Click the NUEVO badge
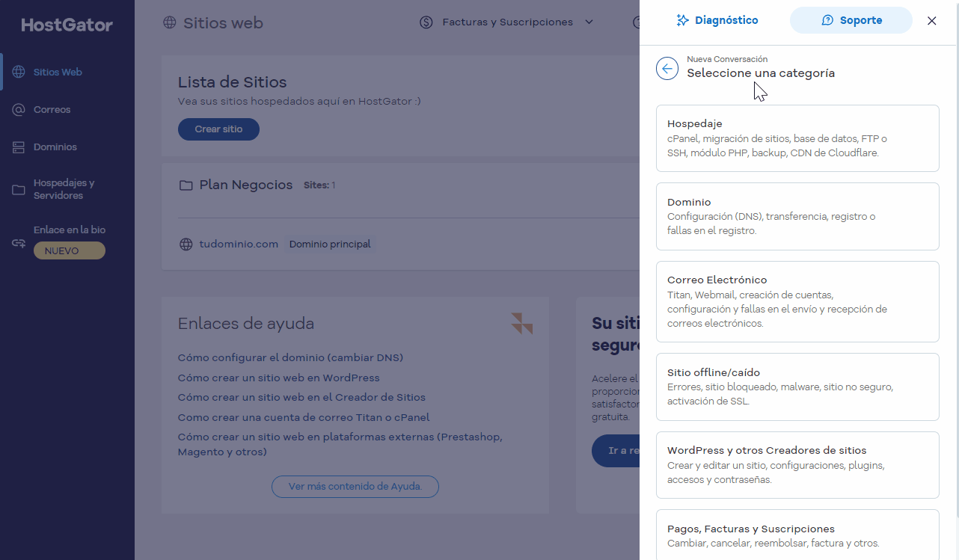This screenshot has width=959, height=560. [x=70, y=251]
